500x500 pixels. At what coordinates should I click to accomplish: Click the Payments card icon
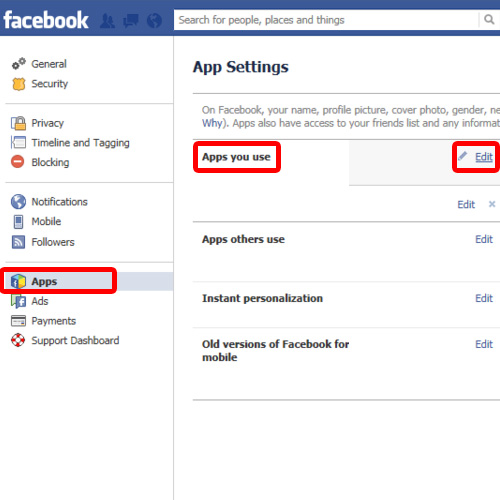tap(18, 321)
